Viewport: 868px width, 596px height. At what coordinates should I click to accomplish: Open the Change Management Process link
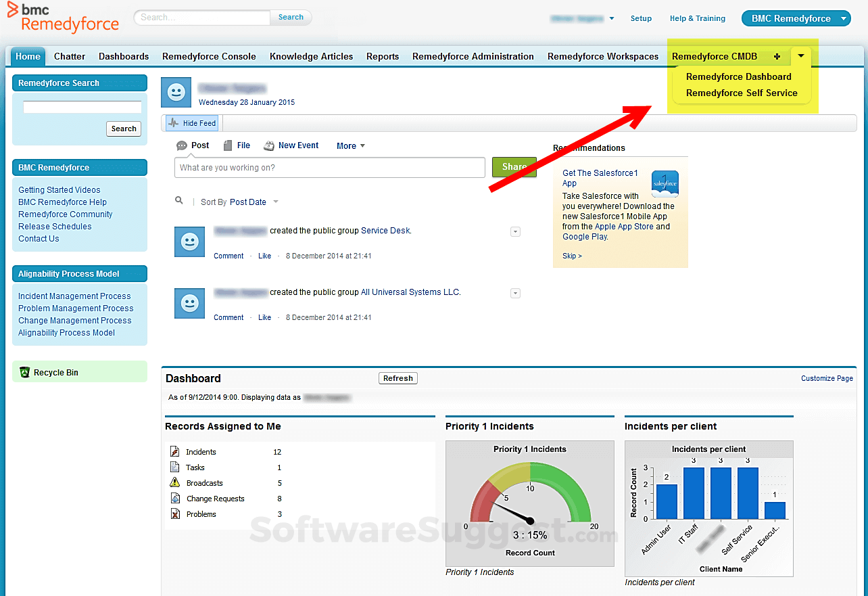[75, 321]
